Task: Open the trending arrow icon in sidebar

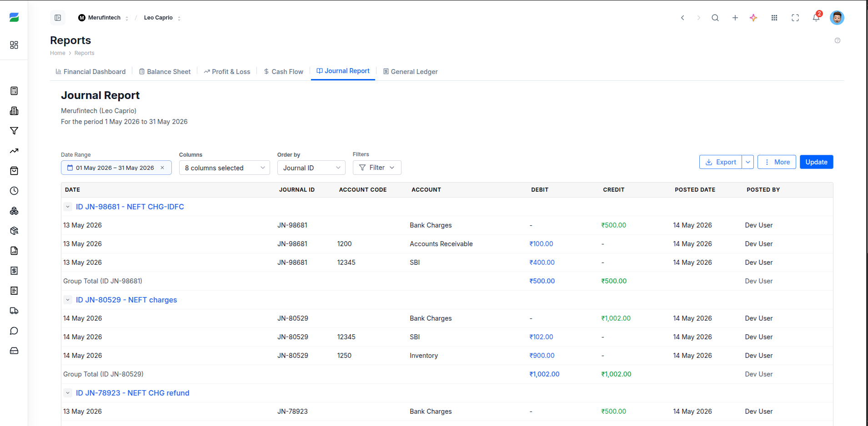Action: 14,151
